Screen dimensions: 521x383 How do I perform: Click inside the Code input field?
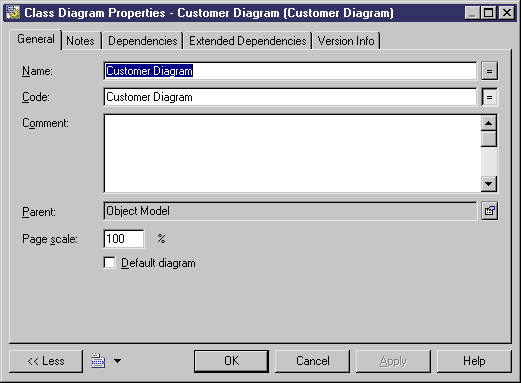pos(290,97)
